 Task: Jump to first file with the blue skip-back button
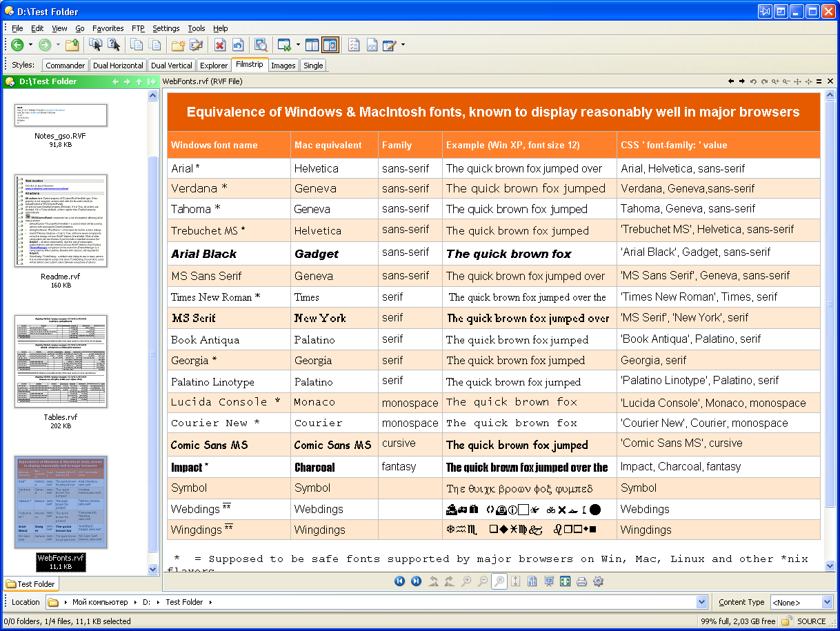[x=400, y=581]
